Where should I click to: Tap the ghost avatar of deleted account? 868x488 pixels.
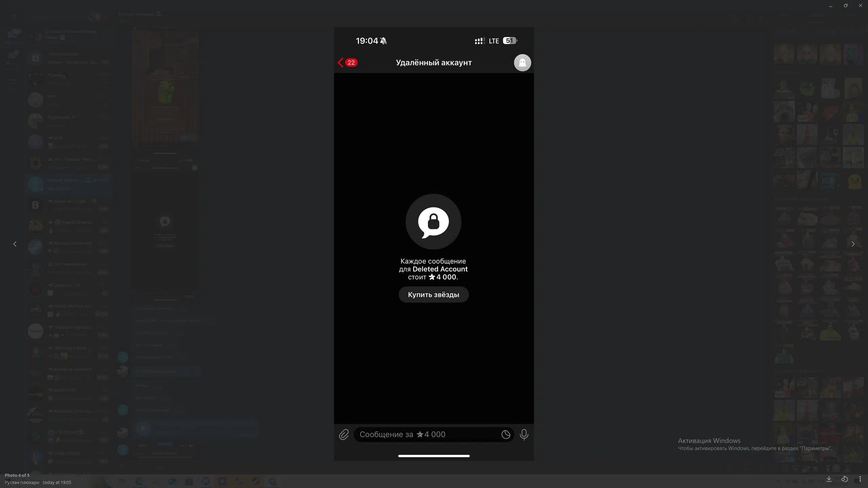(522, 63)
